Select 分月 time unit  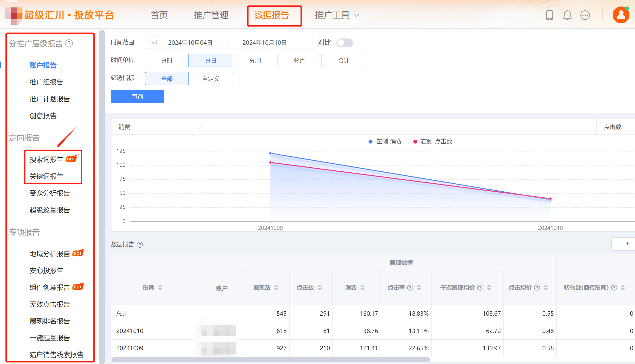pyautogui.click(x=299, y=61)
